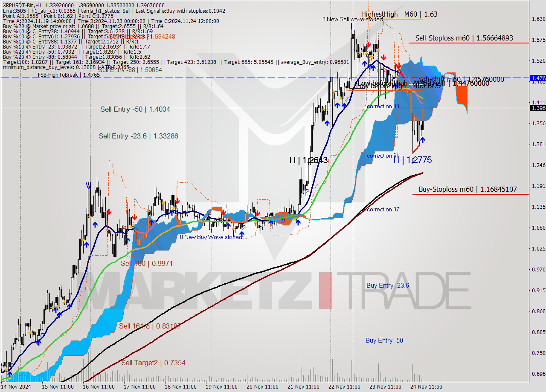Click the '24 Nov 11:00' time axis label
The image size is (546, 392).
(426, 387)
